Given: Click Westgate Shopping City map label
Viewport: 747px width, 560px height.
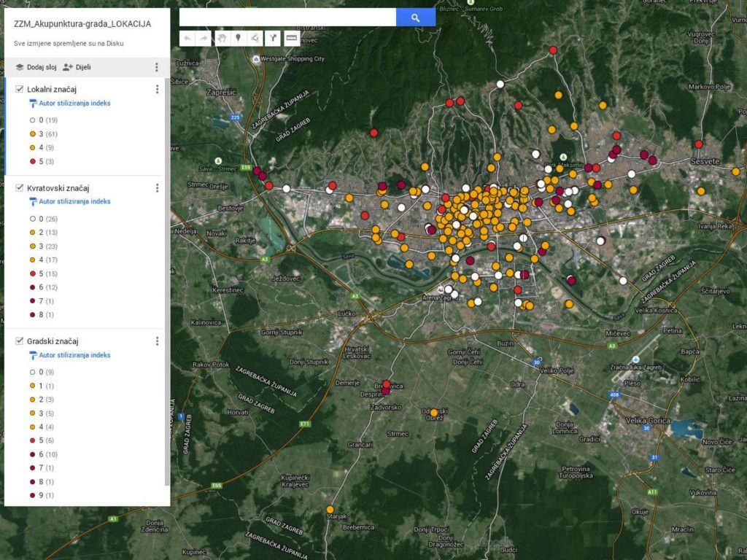Looking at the screenshot, I should tap(293, 59).
